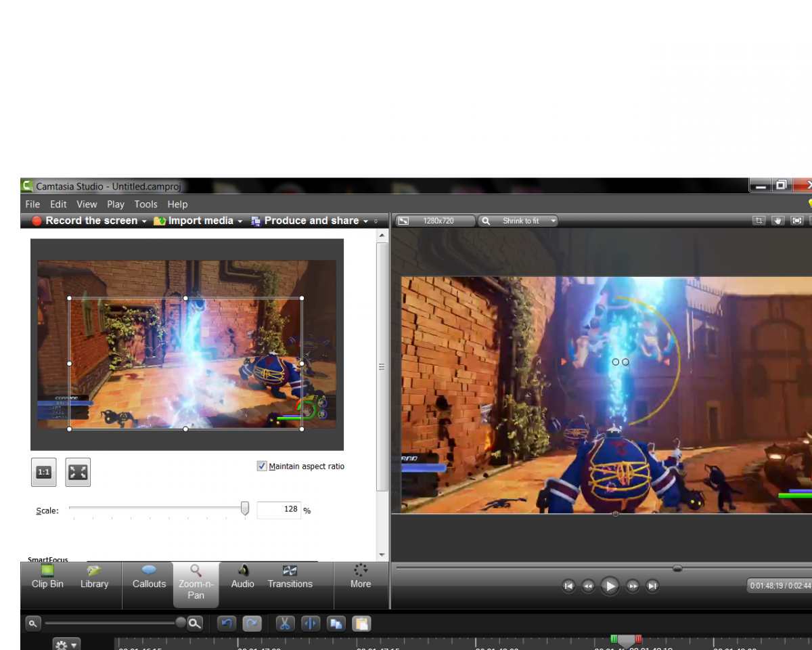Click the Copy icon on timeline toolbar

click(x=336, y=624)
